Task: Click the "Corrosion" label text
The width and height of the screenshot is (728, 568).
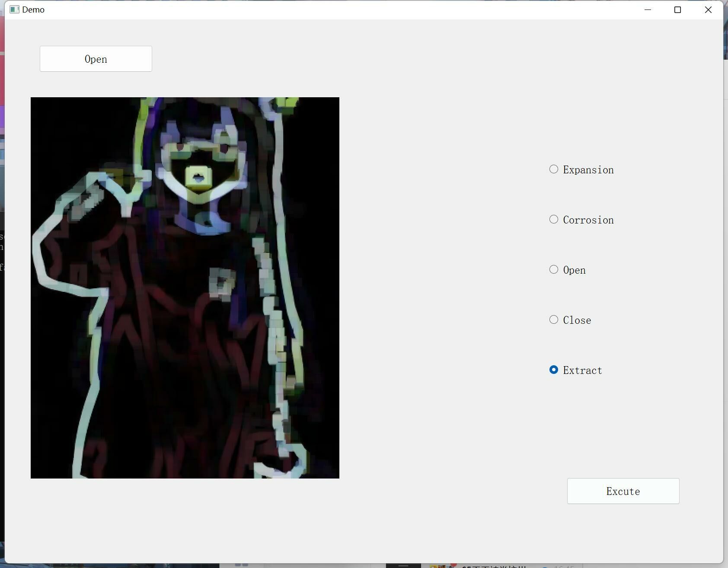Action: (588, 220)
